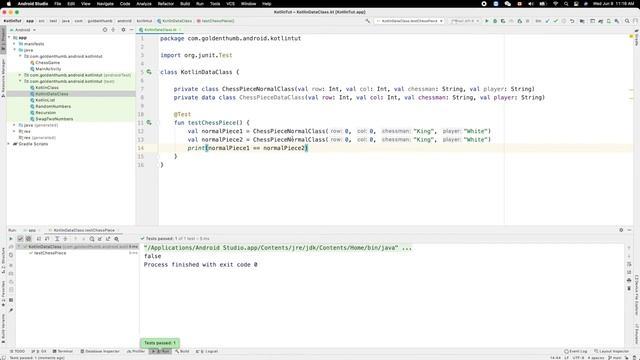Open the Refactor menu
This screenshot has width=640, height=360.
(x=166, y=4)
